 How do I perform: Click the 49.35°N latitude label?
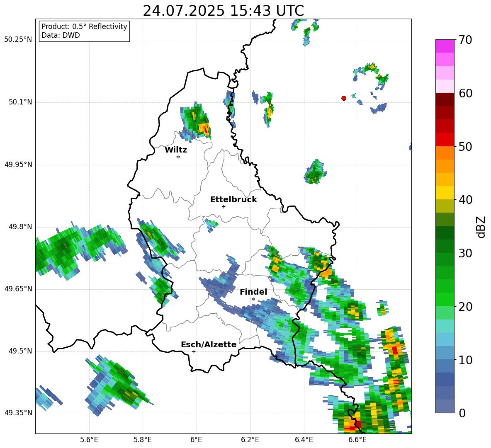pyautogui.click(x=18, y=413)
